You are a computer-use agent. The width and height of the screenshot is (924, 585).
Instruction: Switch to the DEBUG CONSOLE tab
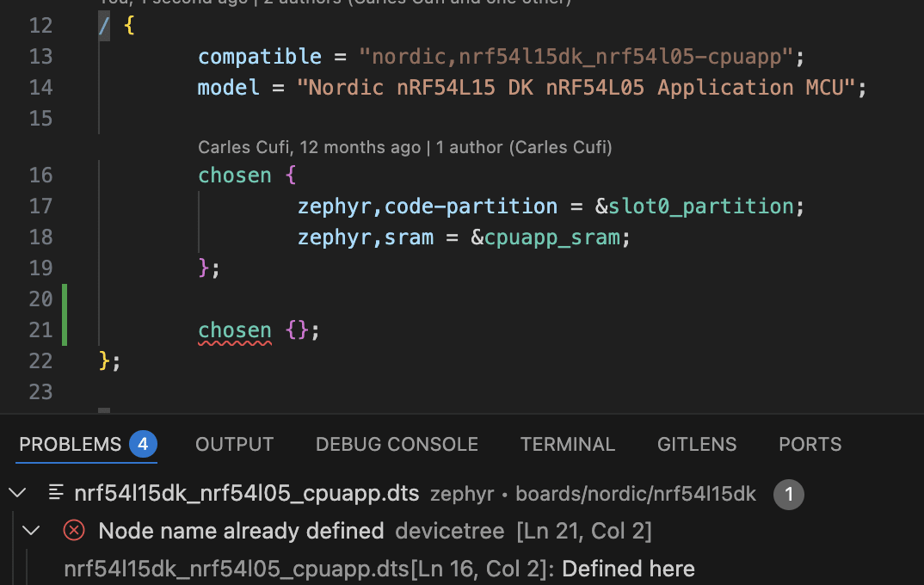coord(397,444)
